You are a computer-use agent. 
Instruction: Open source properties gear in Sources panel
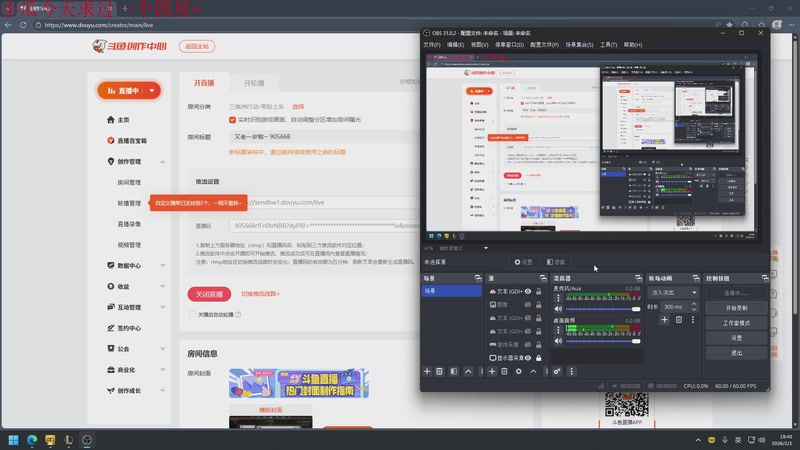[518, 371]
